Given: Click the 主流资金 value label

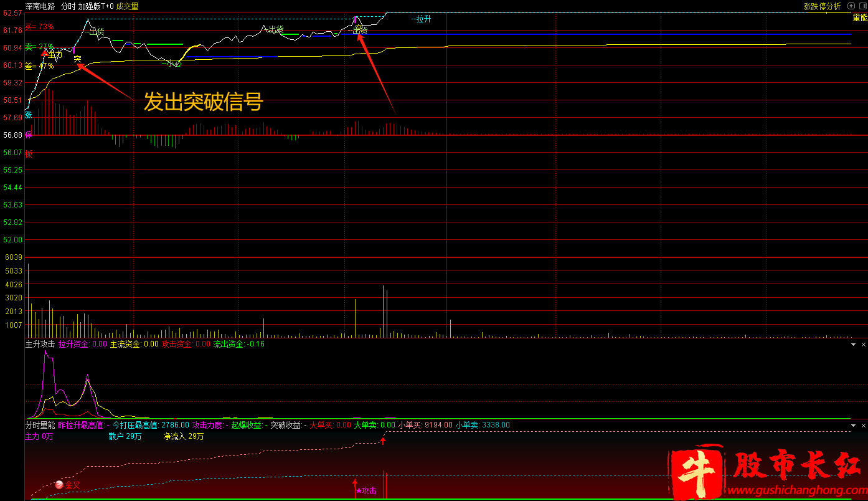Looking at the screenshot, I should pyautogui.click(x=134, y=344).
